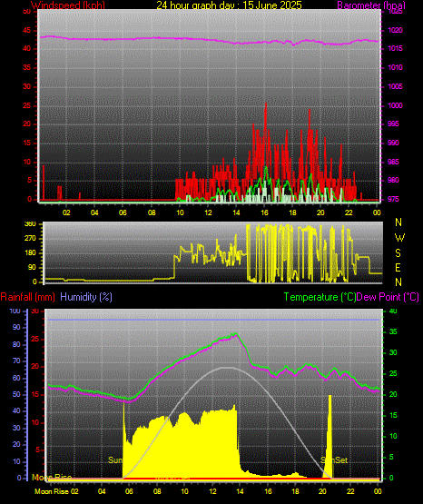Click the 24 hour graph day title
Image resolution: width=423 pixels, height=504 pixels.
(x=229, y=5)
